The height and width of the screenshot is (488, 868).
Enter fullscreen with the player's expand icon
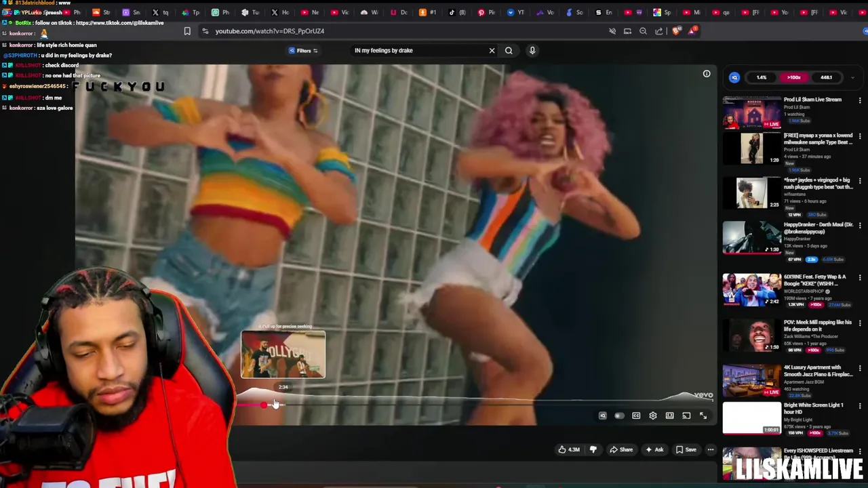tap(703, 416)
